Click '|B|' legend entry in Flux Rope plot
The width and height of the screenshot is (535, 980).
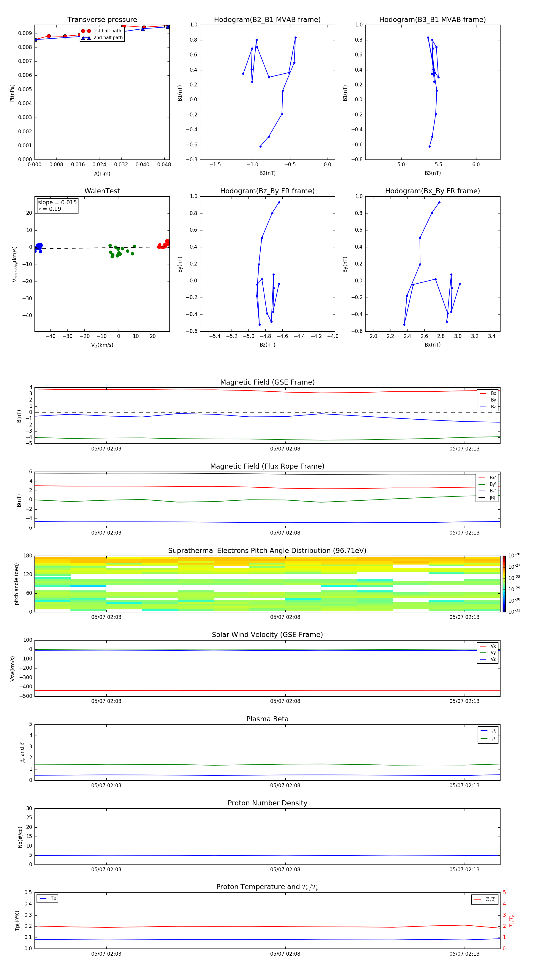(x=487, y=498)
